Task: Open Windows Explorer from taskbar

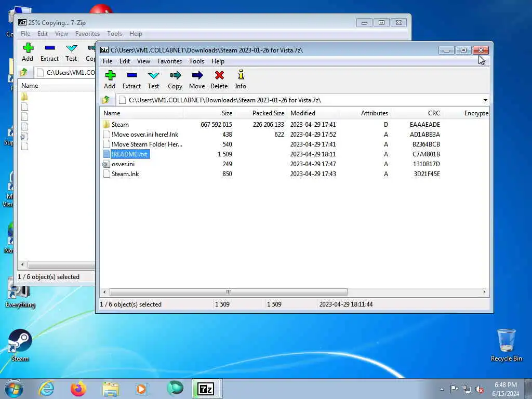Action: pos(111,389)
